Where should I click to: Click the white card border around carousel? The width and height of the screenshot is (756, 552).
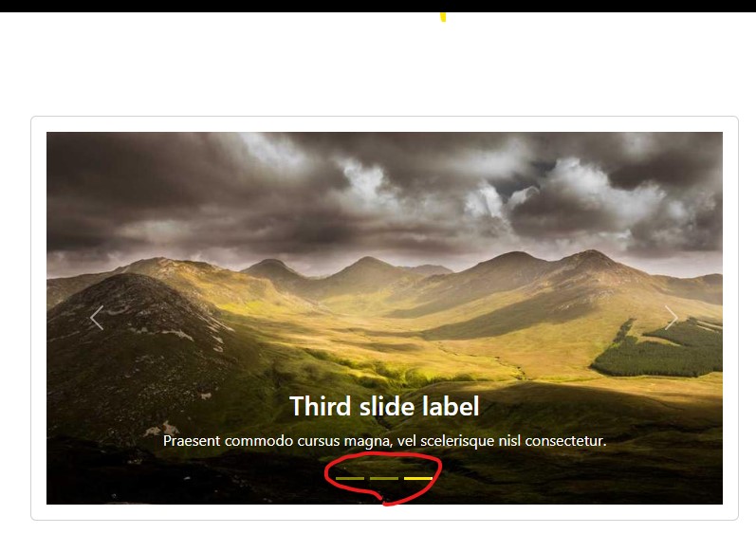pyautogui.click(x=384, y=117)
